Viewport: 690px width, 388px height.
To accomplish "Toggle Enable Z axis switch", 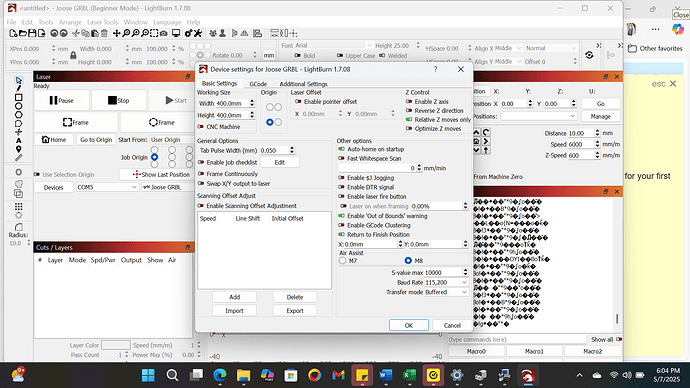I will coord(409,102).
